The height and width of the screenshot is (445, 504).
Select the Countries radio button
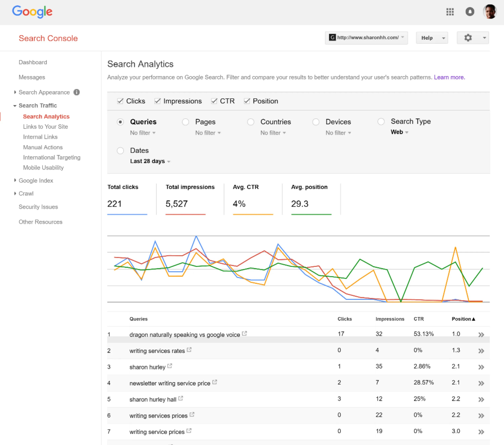pyautogui.click(x=251, y=122)
